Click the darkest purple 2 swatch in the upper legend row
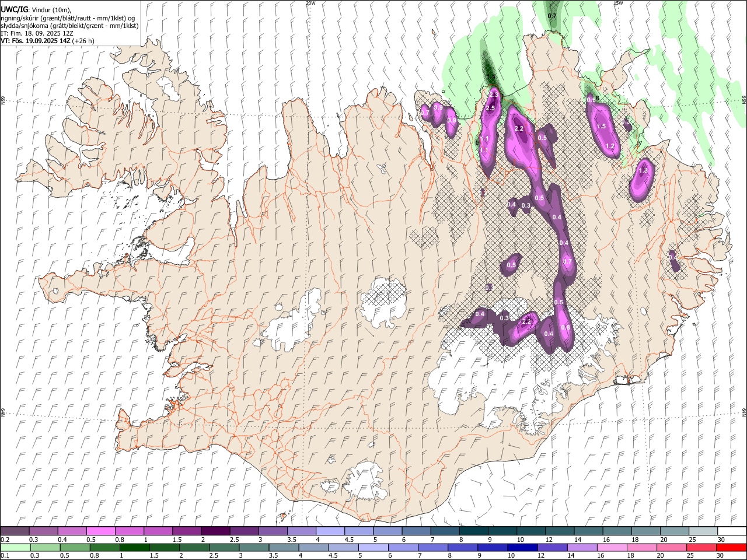The width and height of the screenshot is (747, 560). [215, 531]
